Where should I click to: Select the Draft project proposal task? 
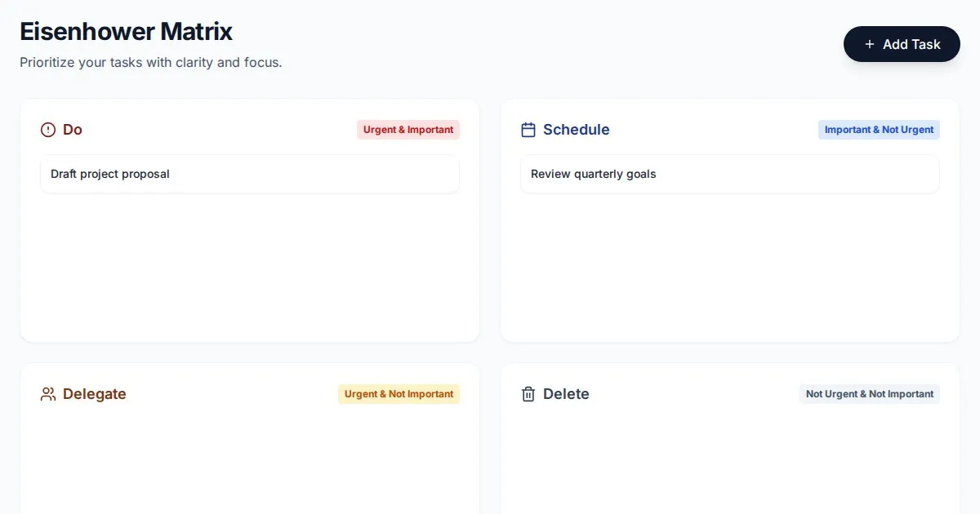pyautogui.click(x=250, y=174)
